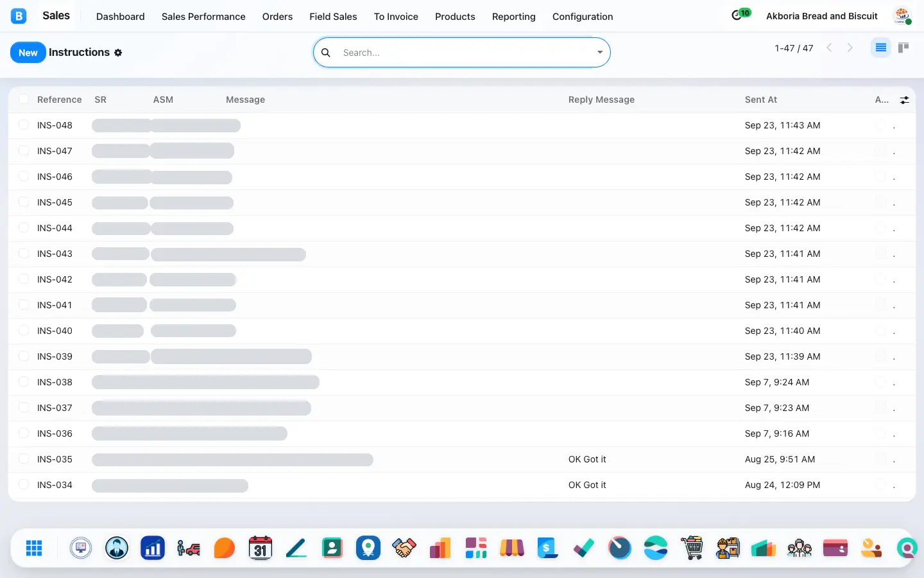Open the map pin app in the dock

click(x=368, y=548)
